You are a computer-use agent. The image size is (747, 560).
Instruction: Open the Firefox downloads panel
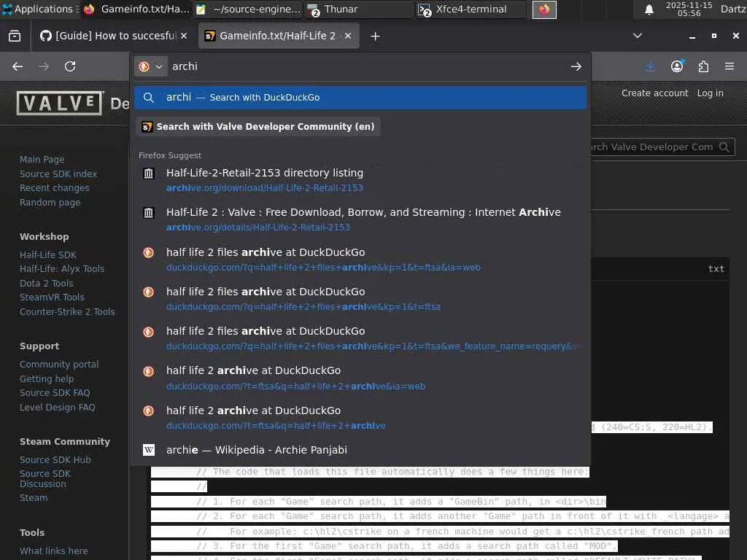(x=650, y=66)
